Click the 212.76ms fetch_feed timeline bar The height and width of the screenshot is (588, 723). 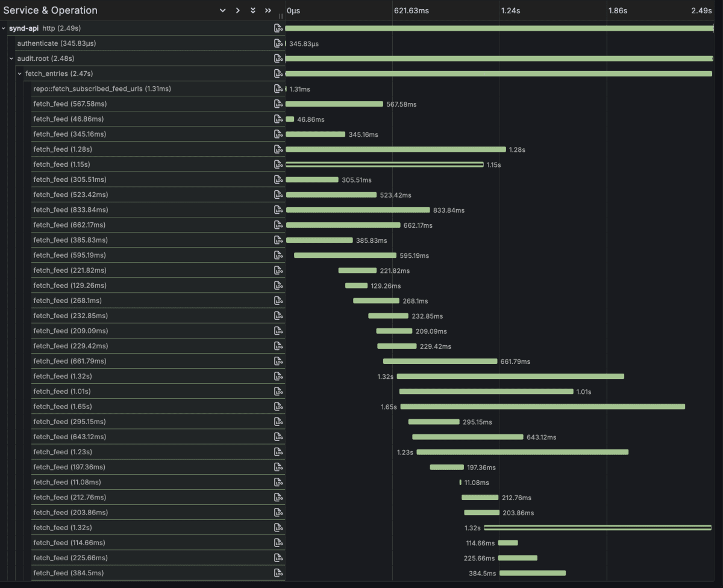click(x=480, y=498)
